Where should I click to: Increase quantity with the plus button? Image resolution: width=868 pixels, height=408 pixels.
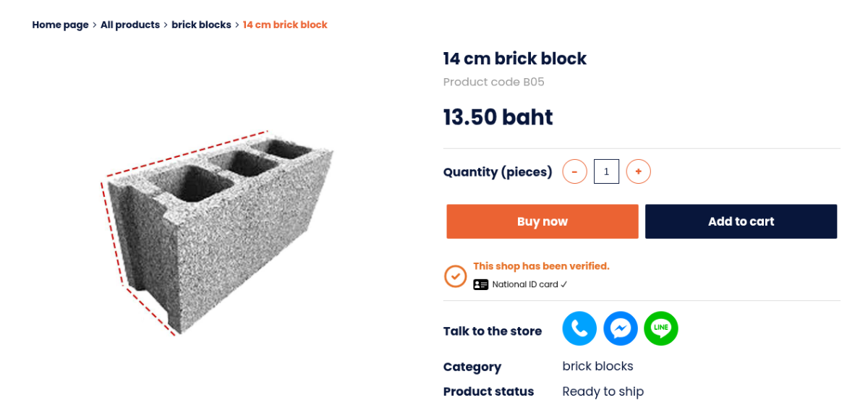pyautogui.click(x=638, y=171)
